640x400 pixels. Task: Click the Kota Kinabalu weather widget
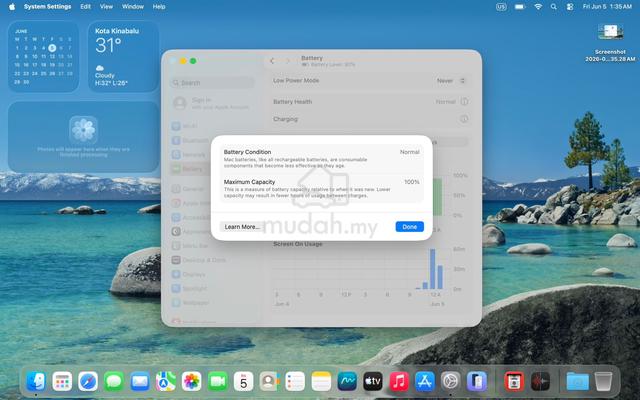pos(123,56)
